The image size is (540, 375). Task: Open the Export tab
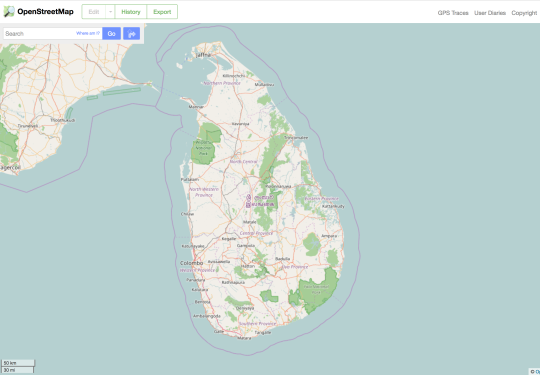(x=162, y=12)
